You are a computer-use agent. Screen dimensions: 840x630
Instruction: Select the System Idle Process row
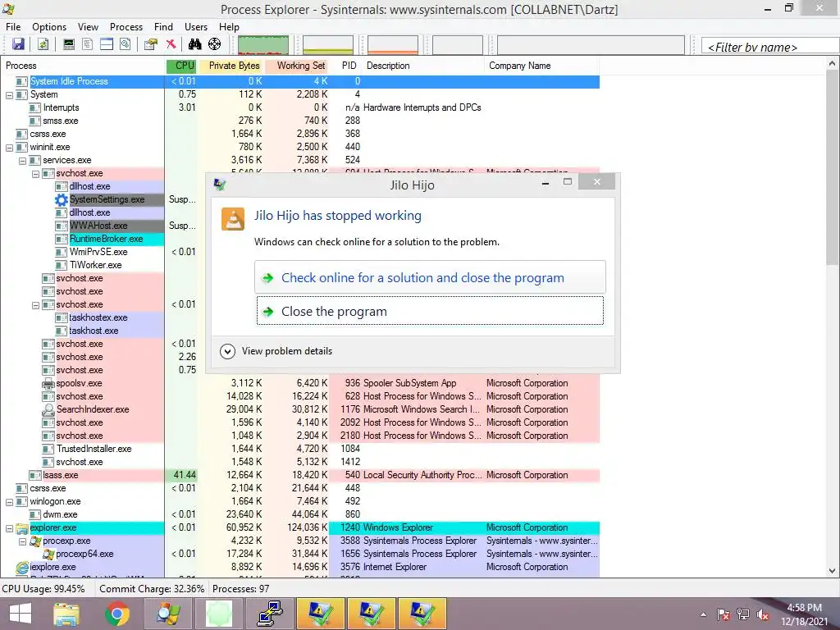pos(300,82)
